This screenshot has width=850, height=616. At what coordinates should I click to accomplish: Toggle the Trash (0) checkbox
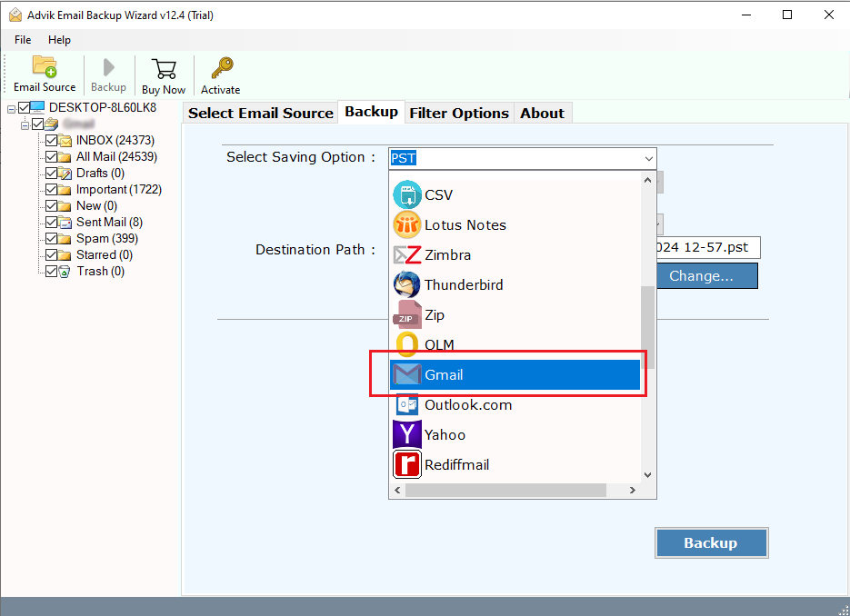(52, 271)
